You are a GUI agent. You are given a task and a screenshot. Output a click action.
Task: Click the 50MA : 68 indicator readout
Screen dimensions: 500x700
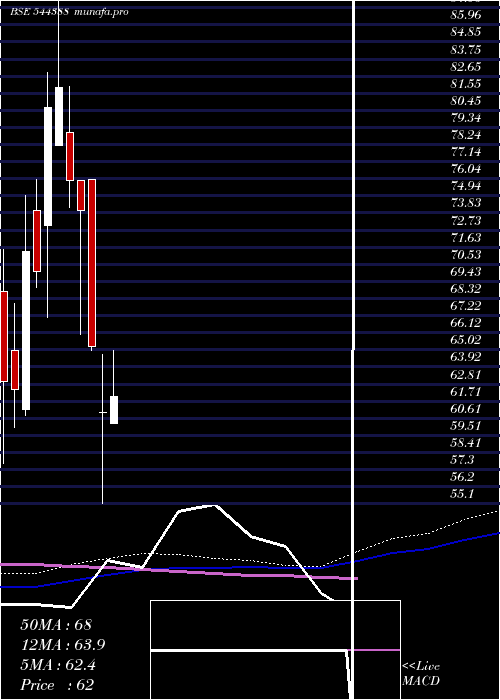pyautogui.click(x=56, y=625)
